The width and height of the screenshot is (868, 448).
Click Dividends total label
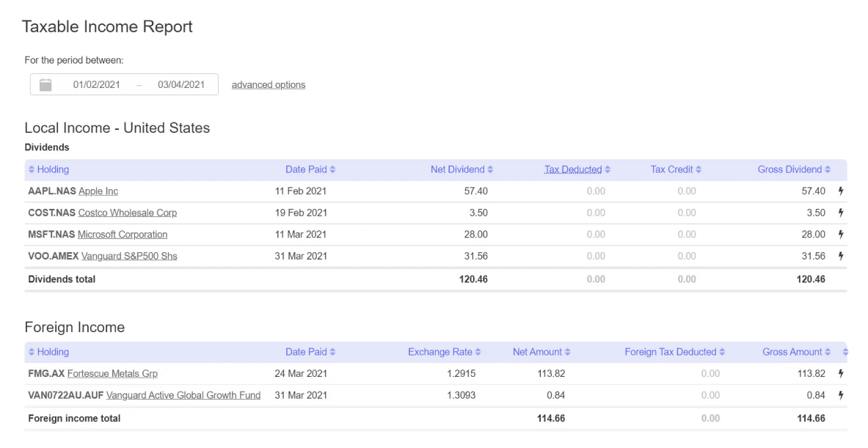(62, 279)
